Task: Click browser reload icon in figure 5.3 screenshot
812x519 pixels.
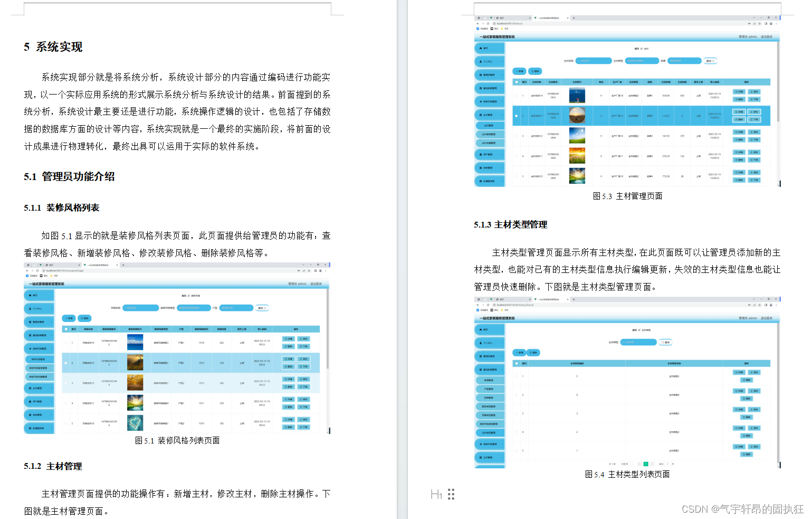Action: pos(488,23)
